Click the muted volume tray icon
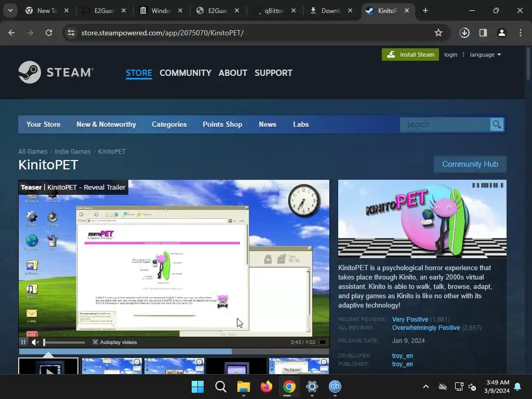Screen dimensions: 532x399 pos(472,387)
